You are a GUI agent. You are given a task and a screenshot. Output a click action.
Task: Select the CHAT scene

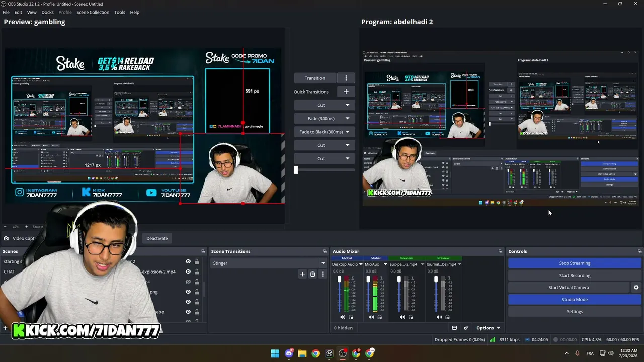10,271
